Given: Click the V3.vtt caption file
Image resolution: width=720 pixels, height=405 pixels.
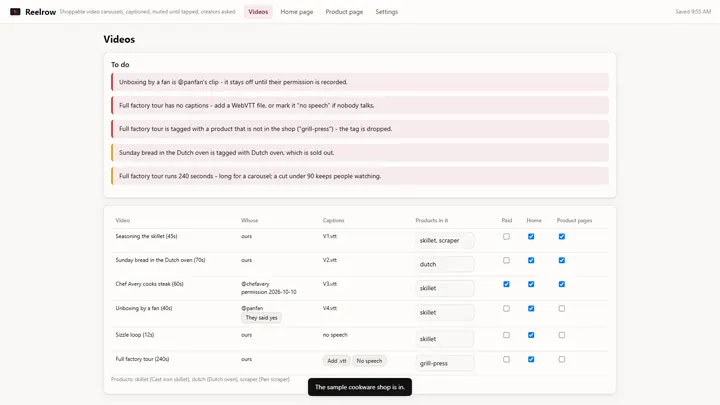Looking at the screenshot, I should point(330,284).
